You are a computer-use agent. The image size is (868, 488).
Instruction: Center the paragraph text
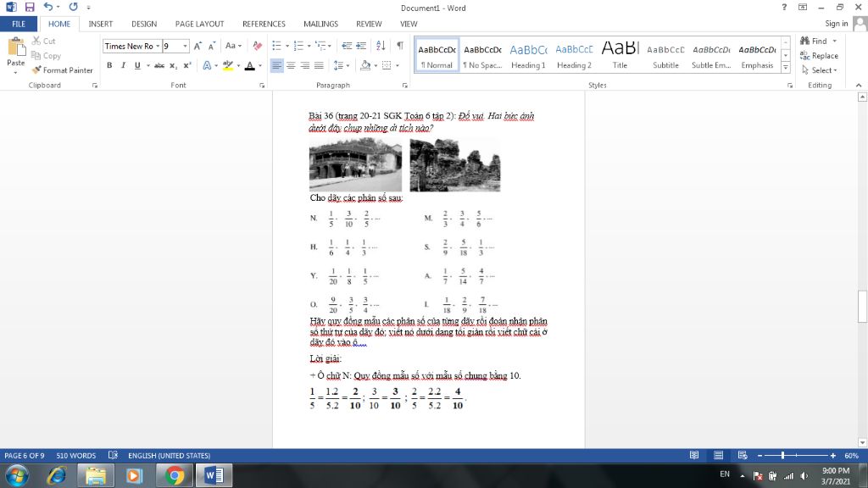[291, 65]
